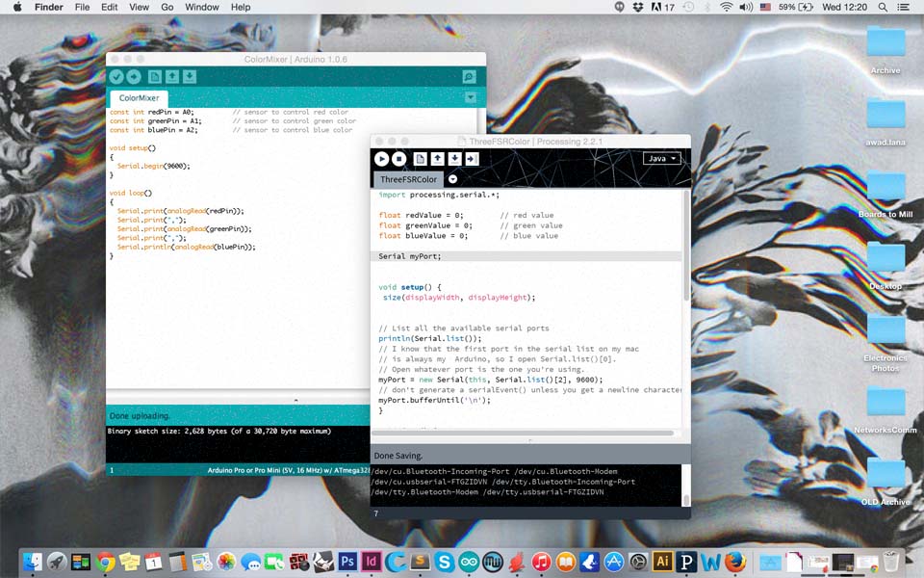
Task: Open Spotlight search magnifier
Action: [x=883, y=7]
